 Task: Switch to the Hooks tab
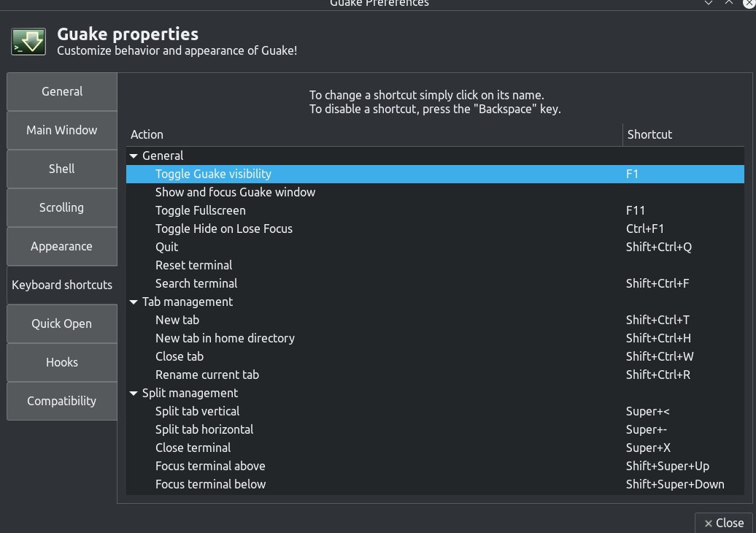point(62,362)
